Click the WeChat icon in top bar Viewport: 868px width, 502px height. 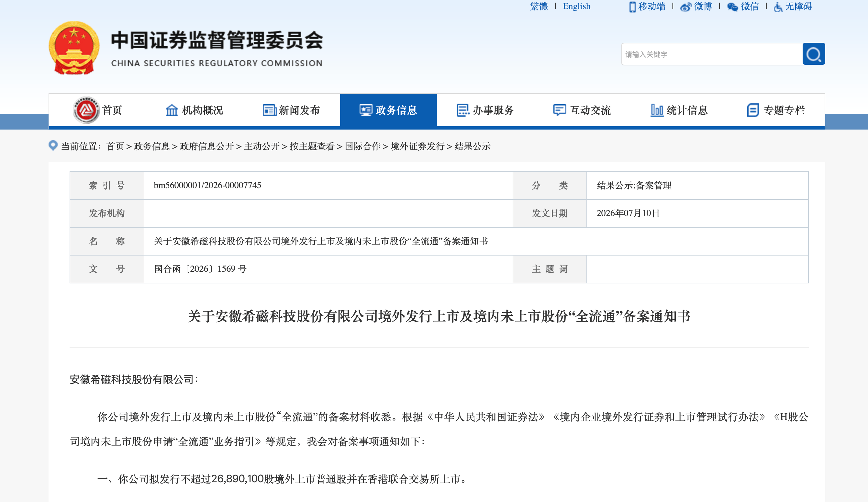(x=732, y=7)
